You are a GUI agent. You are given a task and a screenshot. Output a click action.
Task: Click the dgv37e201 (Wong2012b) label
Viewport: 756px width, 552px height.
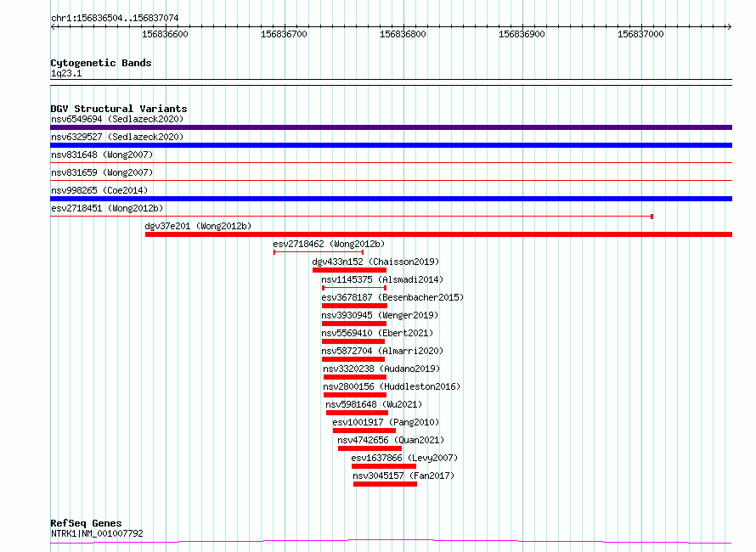pyautogui.click(x=198, y=226)
